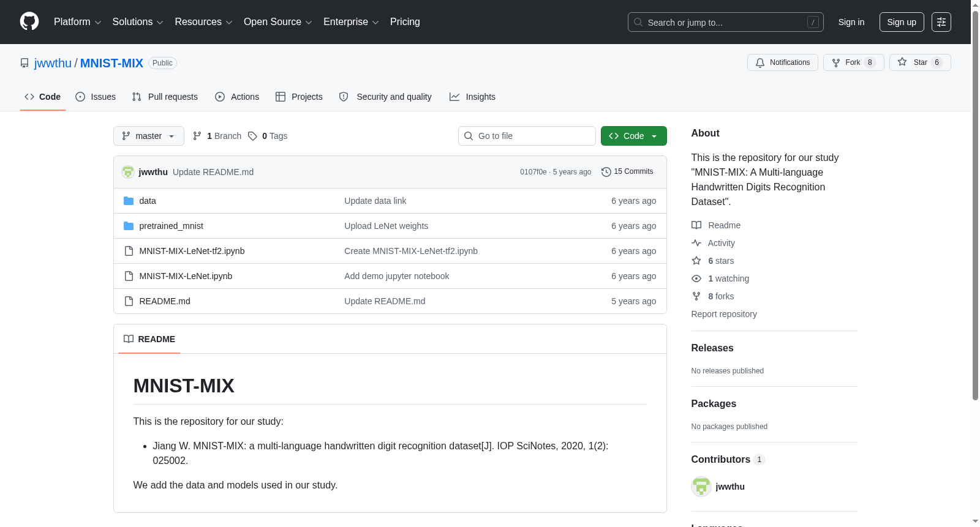Open the command palette icon button
Image resolution: width=980 pixels, height=527 pixels.
(941, 22)
